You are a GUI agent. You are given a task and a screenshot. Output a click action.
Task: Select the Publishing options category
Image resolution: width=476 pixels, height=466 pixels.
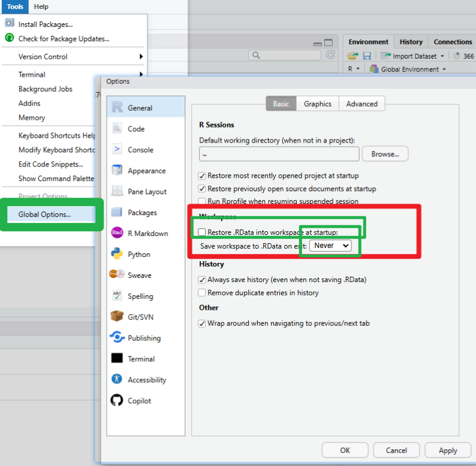coord(144,338)
